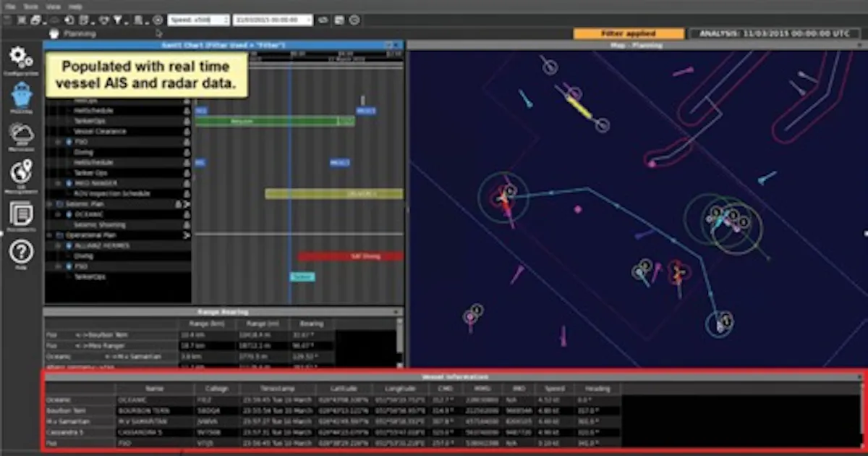This screenshot has width=868, height=456.
Task: Click the orange Filter applied button
Action: 629,33
